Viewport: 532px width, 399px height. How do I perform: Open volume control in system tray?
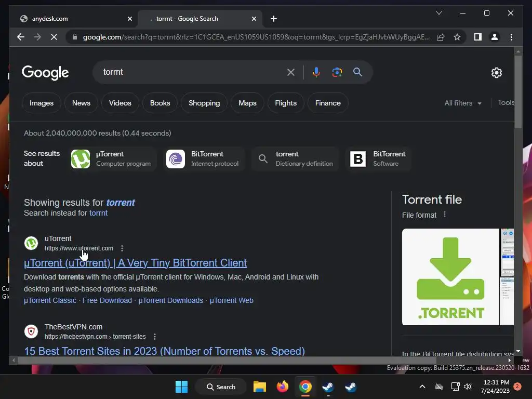tap(468, 387)
